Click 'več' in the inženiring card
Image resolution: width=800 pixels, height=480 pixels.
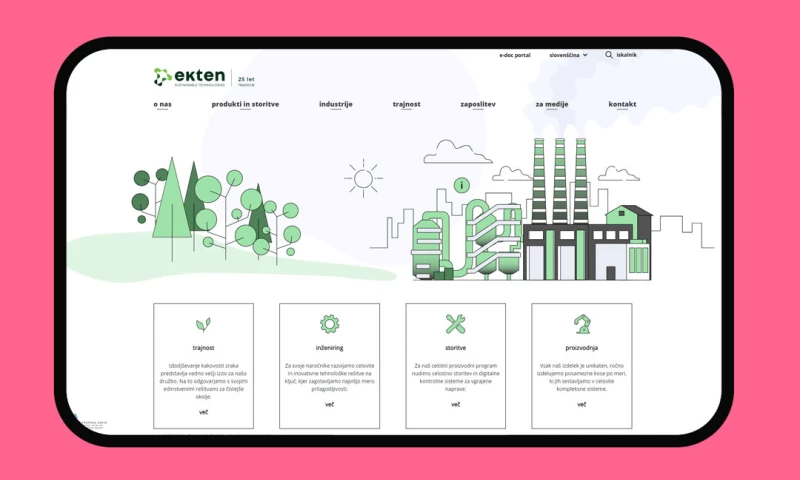[x=330, y=405]
